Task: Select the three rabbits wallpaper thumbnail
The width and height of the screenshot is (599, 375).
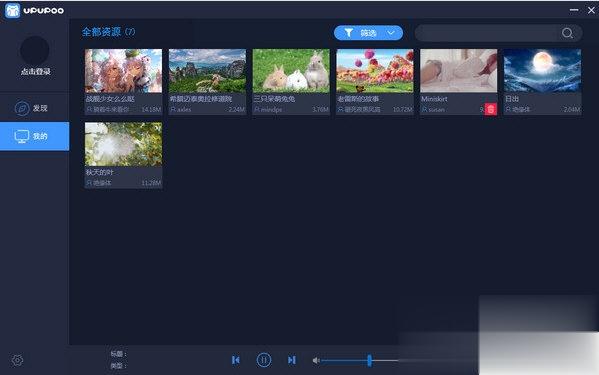Action: 291,71
